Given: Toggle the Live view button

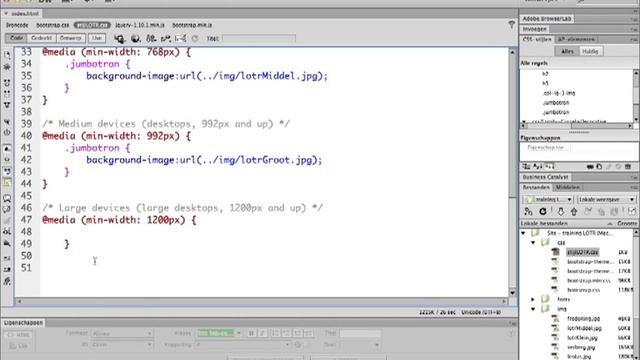Looking at the screenshot, I should (x=97, y=38).
